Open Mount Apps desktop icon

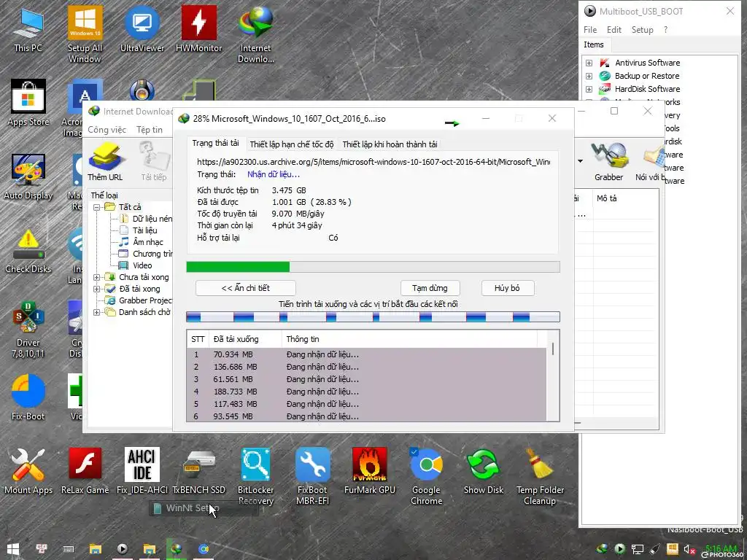coord(28,472)
